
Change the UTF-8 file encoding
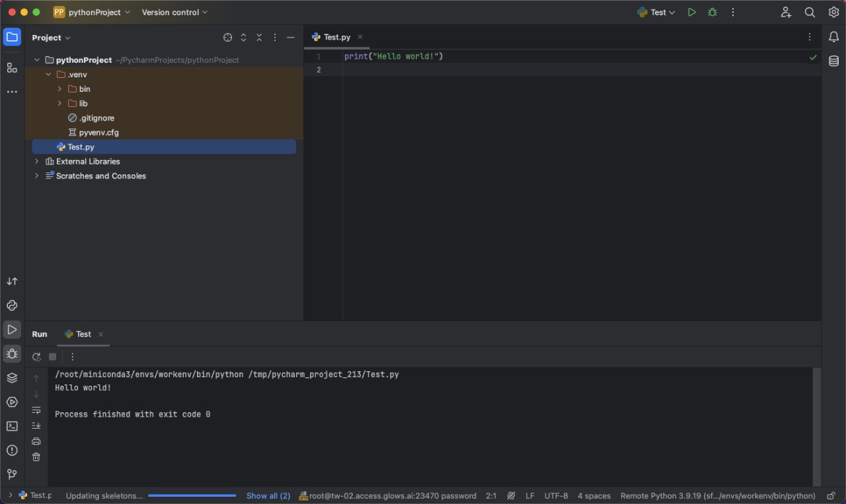point(556,495)
